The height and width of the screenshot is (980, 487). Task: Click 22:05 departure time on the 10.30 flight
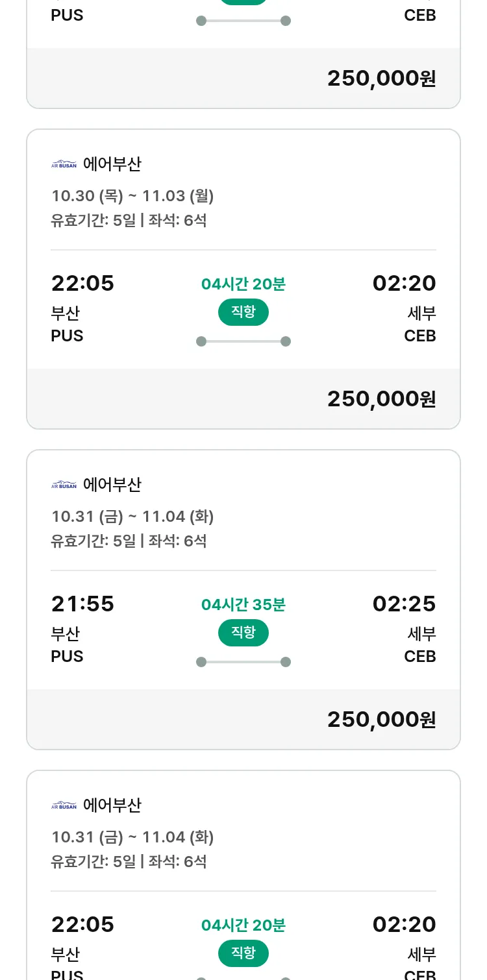[x=82, y=283]
